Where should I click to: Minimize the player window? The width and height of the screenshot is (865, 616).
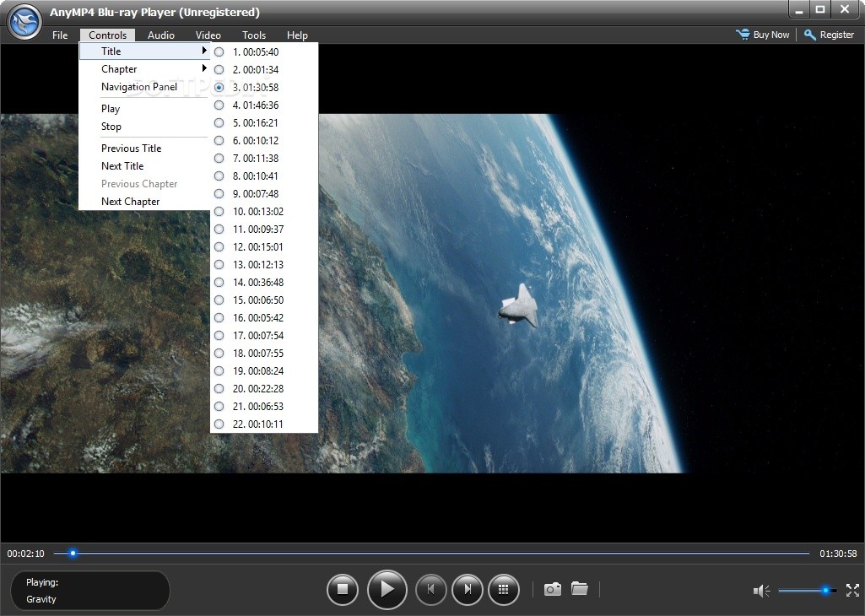[799, 9]
